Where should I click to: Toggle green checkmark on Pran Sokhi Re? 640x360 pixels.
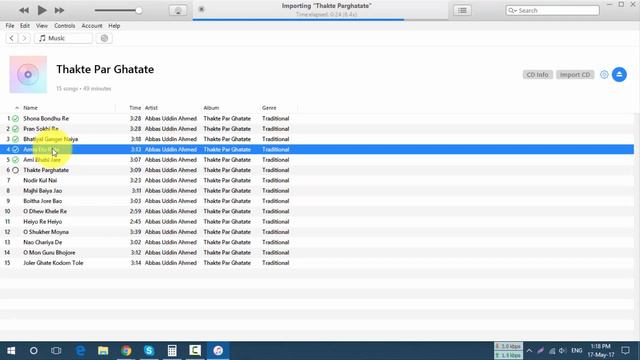pyautogui.click(x=16, y=129)
